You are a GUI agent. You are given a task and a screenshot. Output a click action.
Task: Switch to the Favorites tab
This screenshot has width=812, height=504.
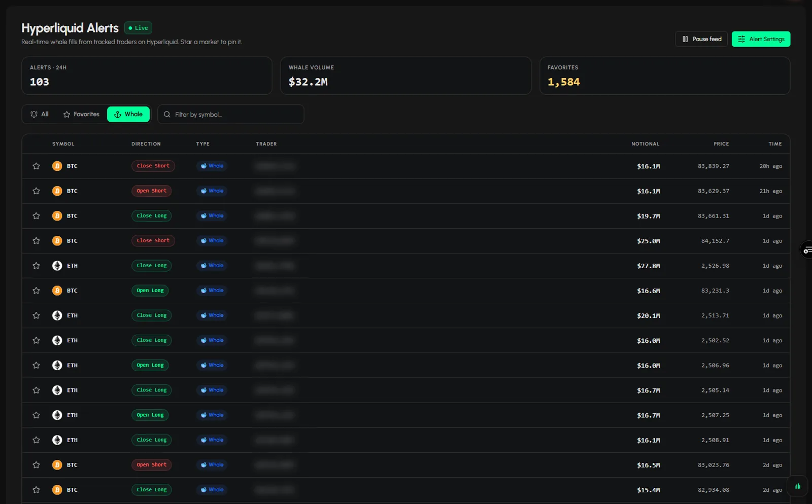pos(81,114)
